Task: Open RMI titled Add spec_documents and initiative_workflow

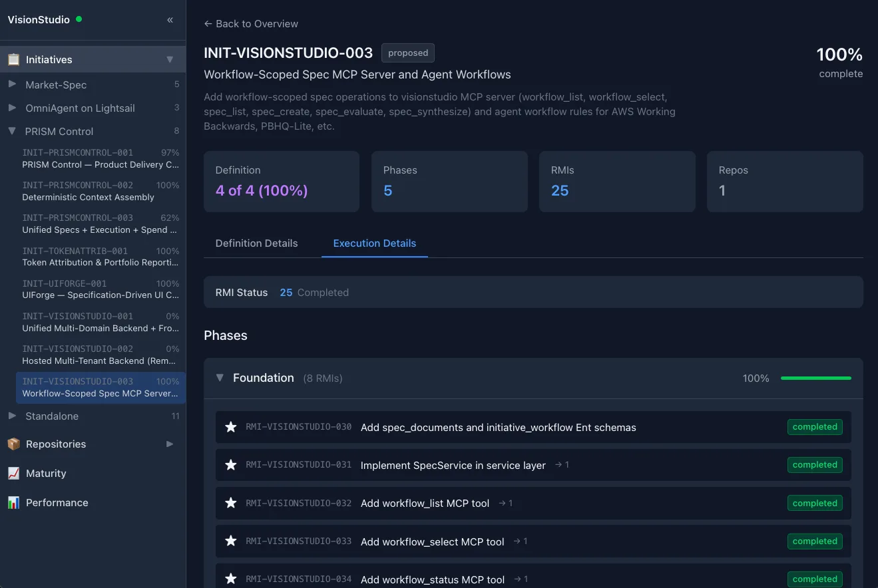Action: tap(498, 427)
